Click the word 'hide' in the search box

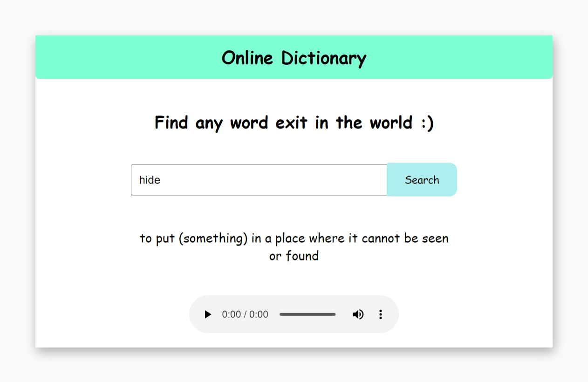click(150, 180)
